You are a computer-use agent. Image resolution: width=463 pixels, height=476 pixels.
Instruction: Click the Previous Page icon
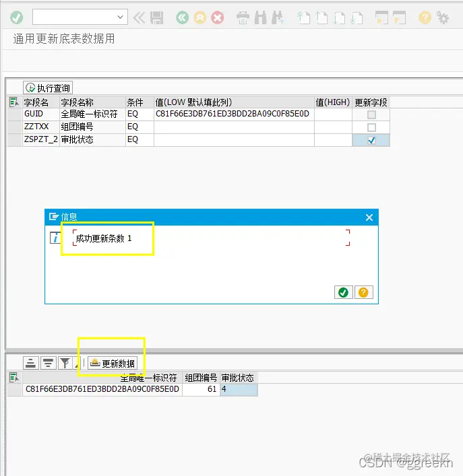point(321,18)
